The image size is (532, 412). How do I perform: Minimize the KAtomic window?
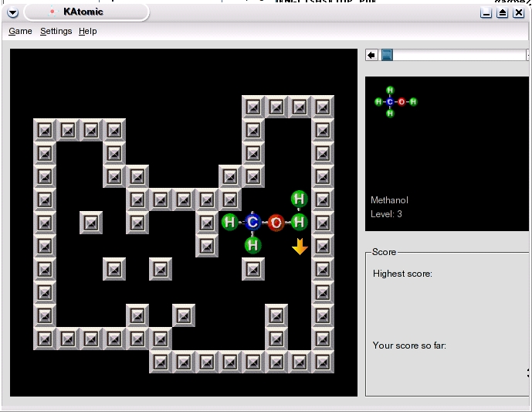tap(486, 13)
